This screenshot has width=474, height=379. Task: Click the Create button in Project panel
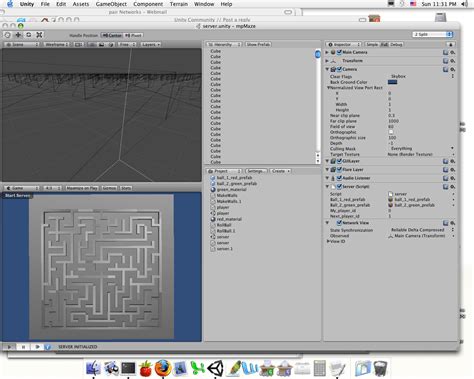coord(280,171)
